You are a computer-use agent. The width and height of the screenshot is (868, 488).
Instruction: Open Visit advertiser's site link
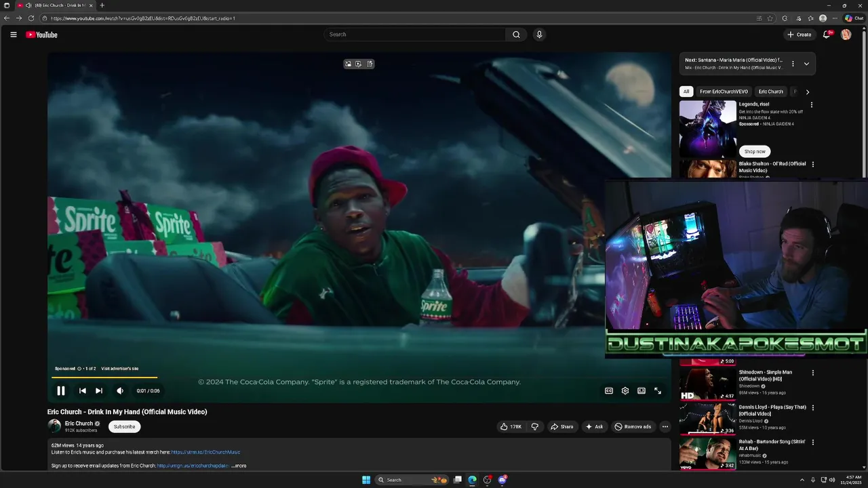[120, 369]
